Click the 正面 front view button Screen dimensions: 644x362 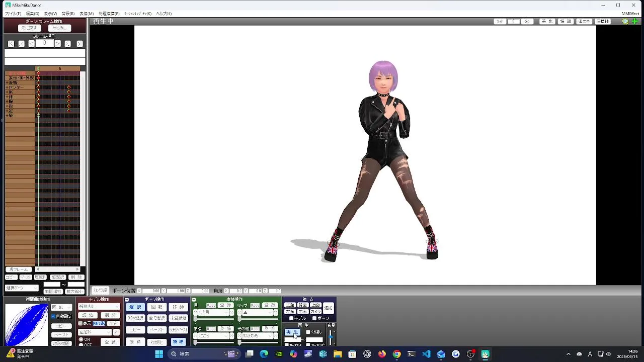290,305
